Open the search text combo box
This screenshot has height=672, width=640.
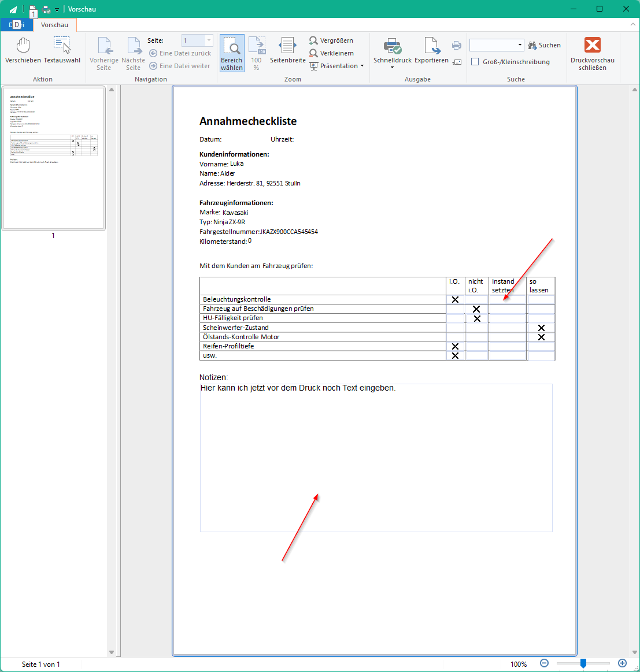[496, 45]
